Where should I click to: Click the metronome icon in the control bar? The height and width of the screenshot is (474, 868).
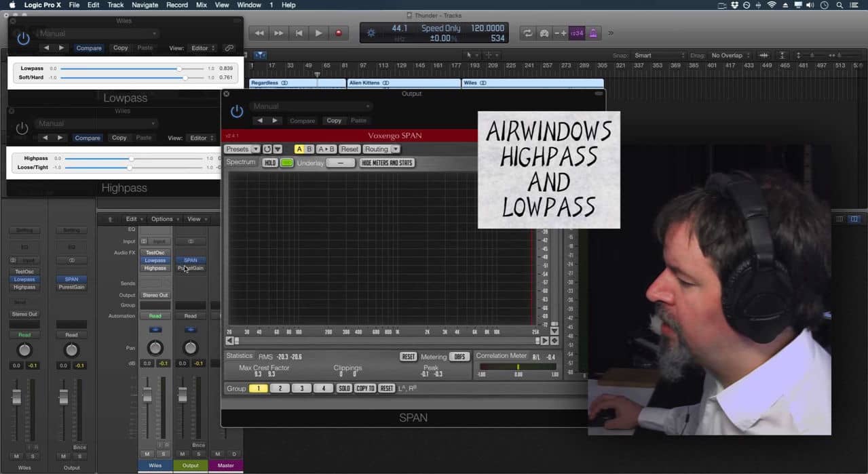593,33
